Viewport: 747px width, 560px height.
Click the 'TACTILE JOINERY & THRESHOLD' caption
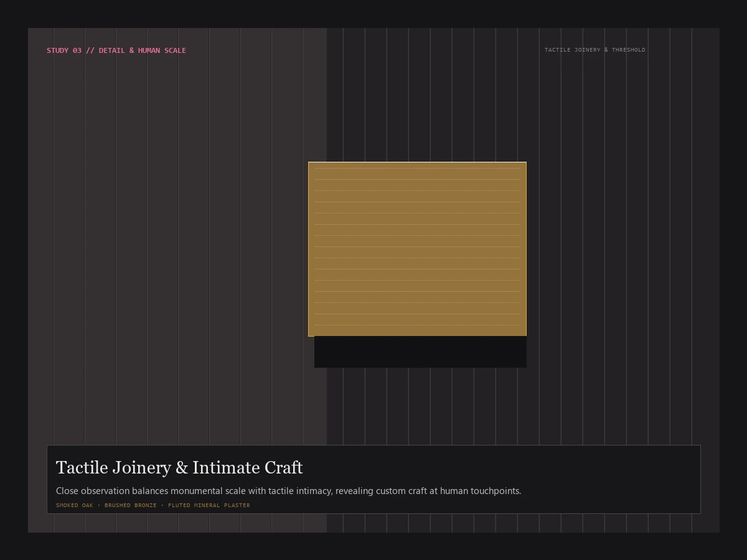point(595,50)
